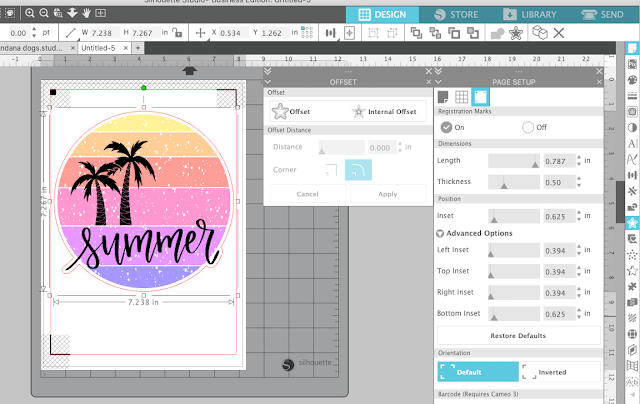
Task: Collapse Offset panel with double chevron
Action: (x=267, y=71)
